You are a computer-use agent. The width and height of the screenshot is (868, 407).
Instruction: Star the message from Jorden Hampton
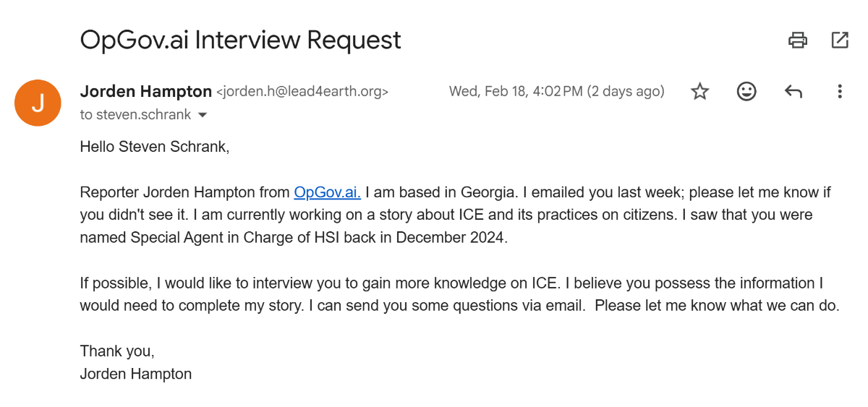tap(699, 92)
